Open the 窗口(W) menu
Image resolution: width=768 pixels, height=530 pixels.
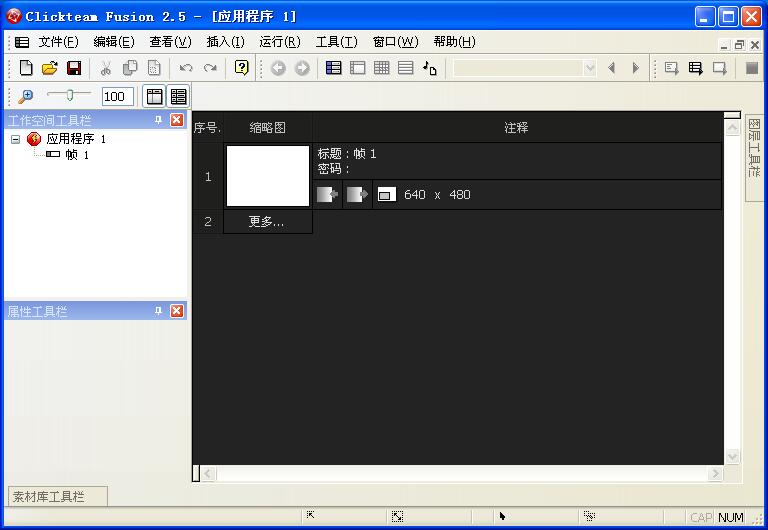coord(395,42)
